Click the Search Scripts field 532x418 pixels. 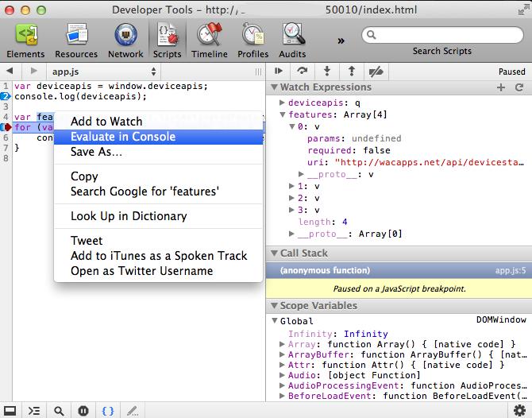[442, 35]
